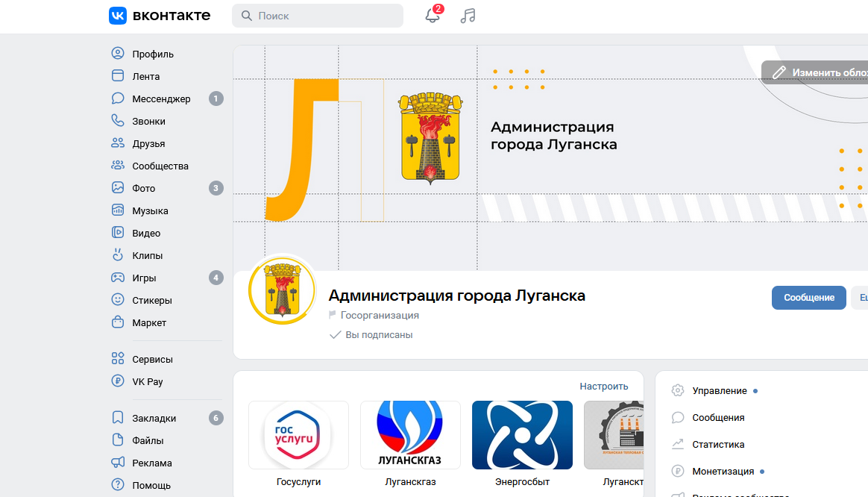
Task: Click the VK logo icon
Action: (x=117, y=16)
